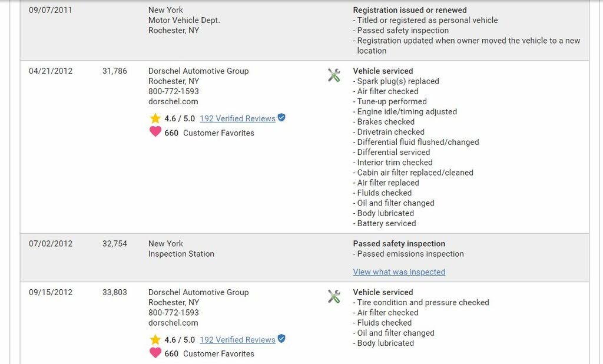This screenshot has height=364, width=603.
Task: Click phone number 800-772-1593 in 04/21/2012 entry
Action: [174, 91]
